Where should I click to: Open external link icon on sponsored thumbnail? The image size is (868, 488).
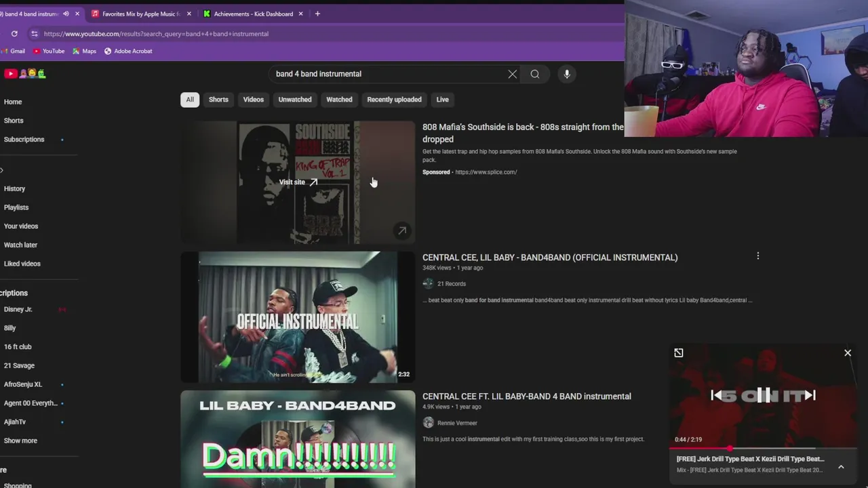pyautogui.click(x=402, y=230)
